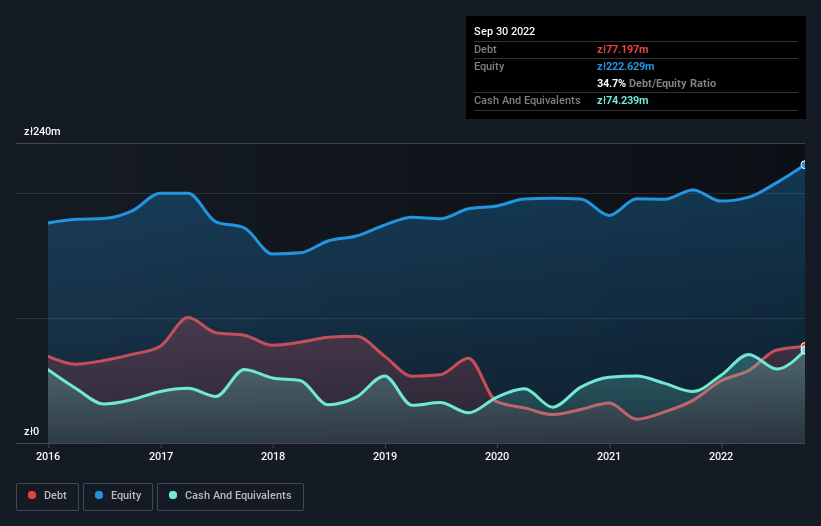This screenshot has width=821, height=526.
Task: Toggle the Debt series legend button
Action: click(47, 496)
